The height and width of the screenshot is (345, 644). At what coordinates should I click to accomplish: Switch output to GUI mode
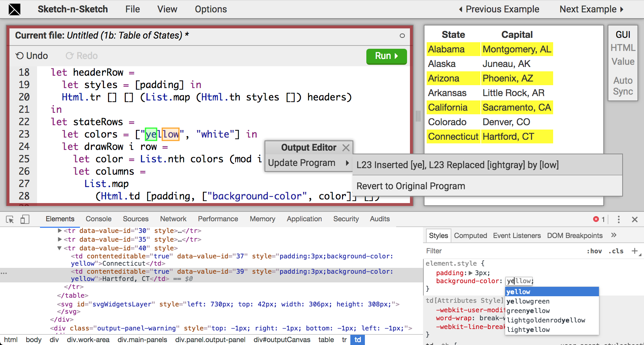(623, 35)
